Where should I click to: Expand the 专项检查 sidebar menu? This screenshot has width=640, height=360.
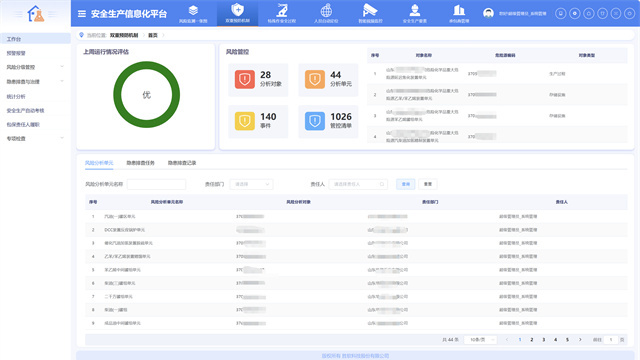(35, 138)
